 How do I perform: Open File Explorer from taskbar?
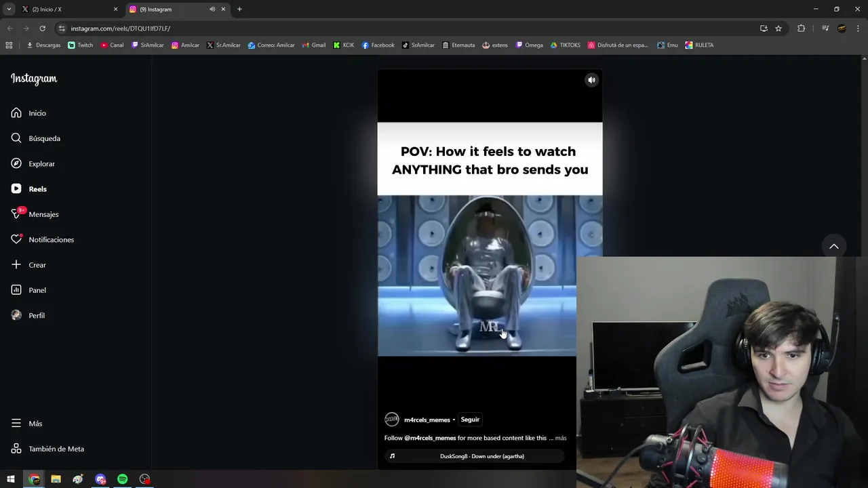(56, 479)
